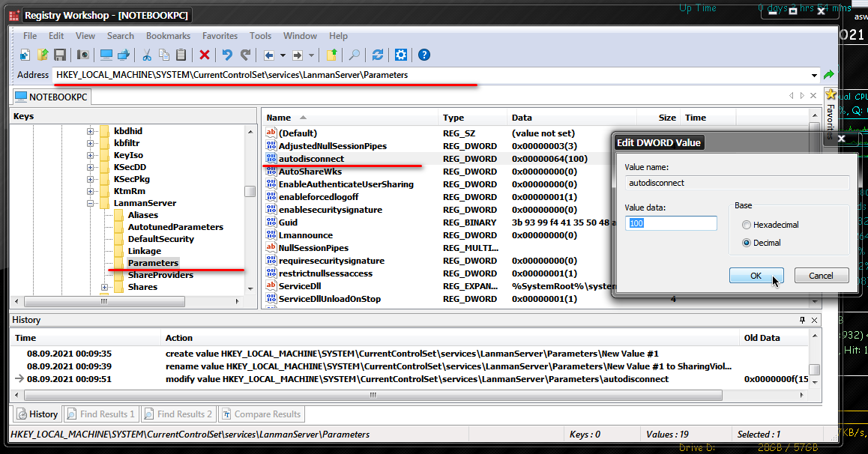
Task: Click the connect network registry icon
Action: coord(124,55)
